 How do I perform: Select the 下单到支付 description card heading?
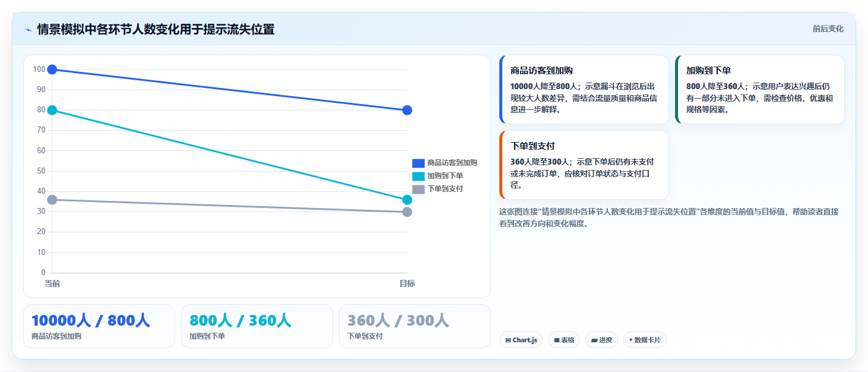tap(533, 146)
